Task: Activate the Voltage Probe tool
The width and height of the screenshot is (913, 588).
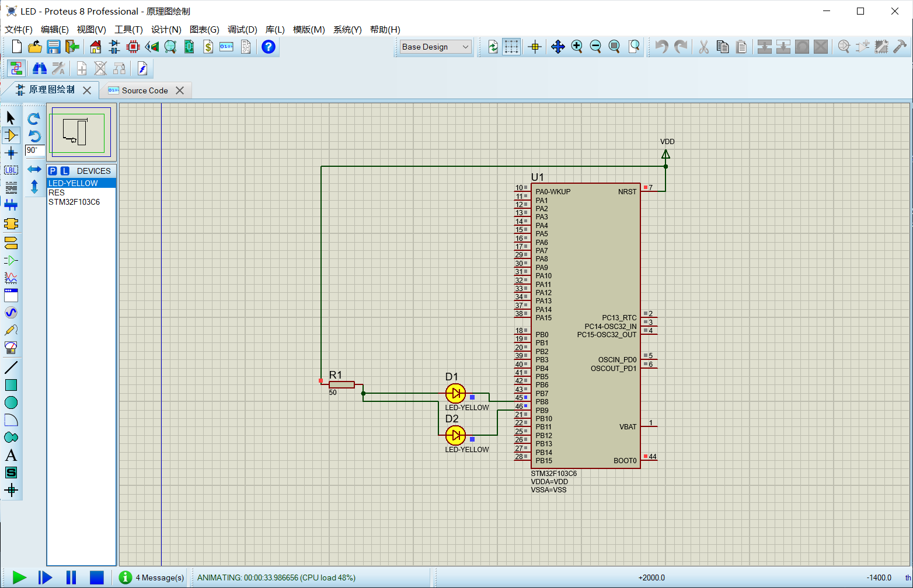Action: tap(11, 330)
